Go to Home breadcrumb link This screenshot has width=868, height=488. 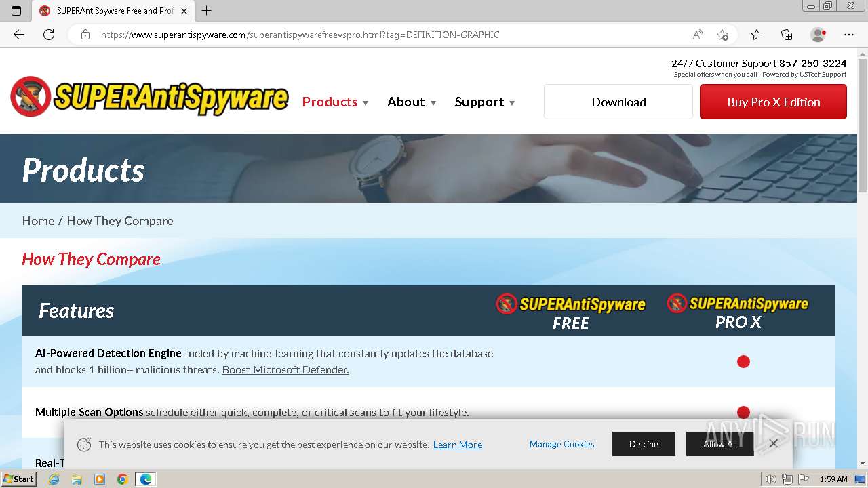point(38,220)
